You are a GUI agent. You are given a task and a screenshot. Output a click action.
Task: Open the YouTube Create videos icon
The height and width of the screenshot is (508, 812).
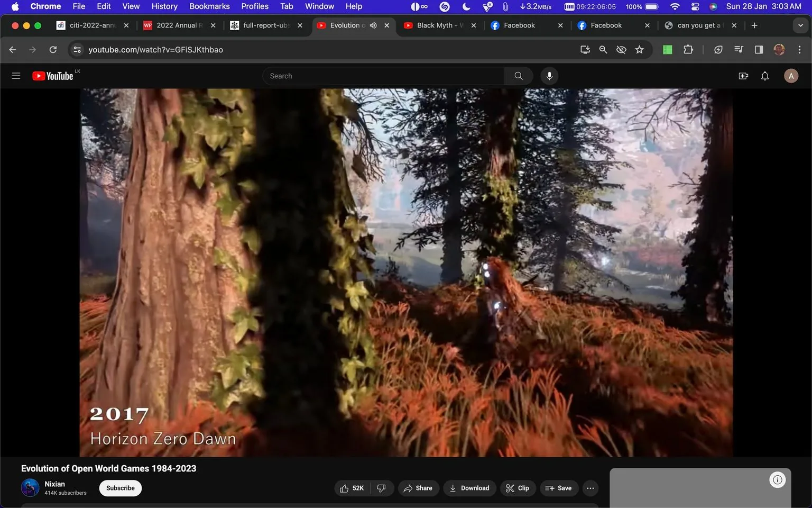coord(743,76)
